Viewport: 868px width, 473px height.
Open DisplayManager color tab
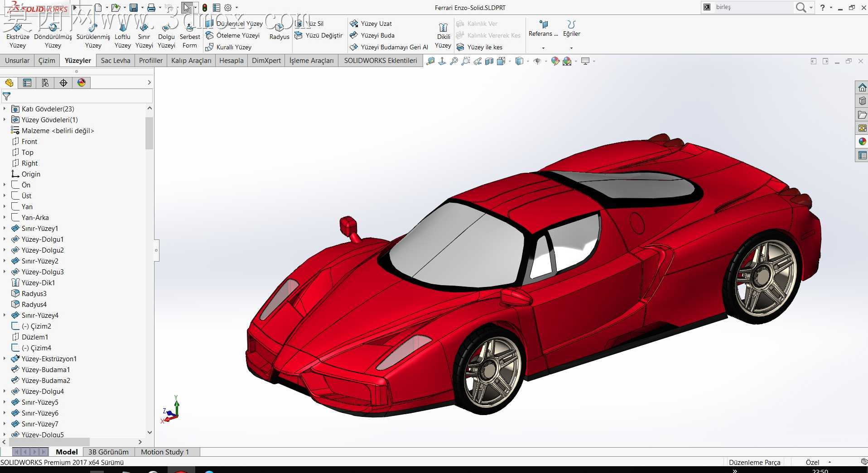tap(82, 83)
